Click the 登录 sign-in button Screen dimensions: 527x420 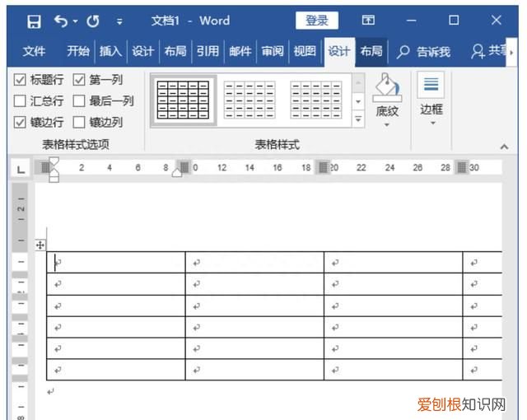tap(317, 21)
